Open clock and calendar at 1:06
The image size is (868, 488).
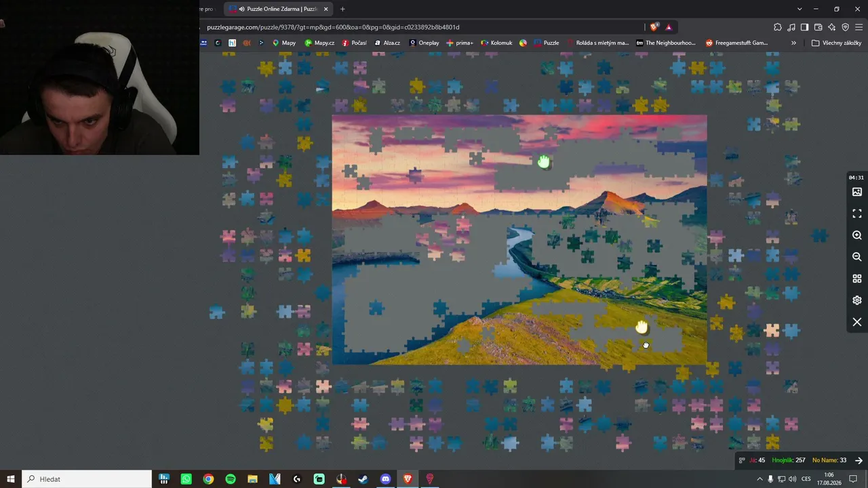click(x=829, y=479)
